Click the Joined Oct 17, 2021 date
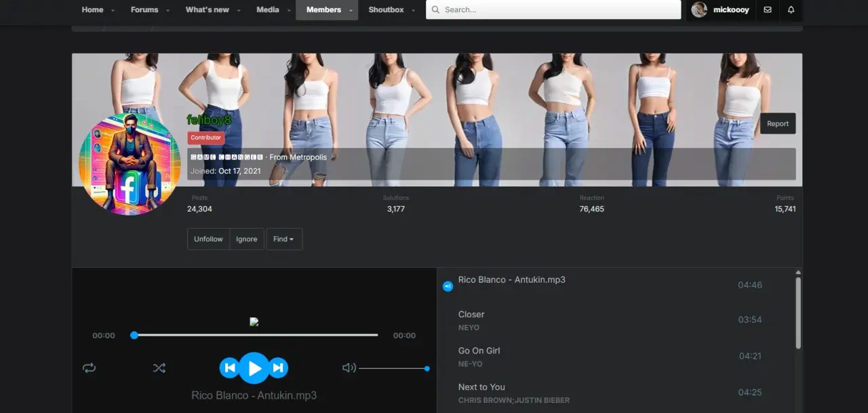868x413 pixels. [x=239, y=171]
